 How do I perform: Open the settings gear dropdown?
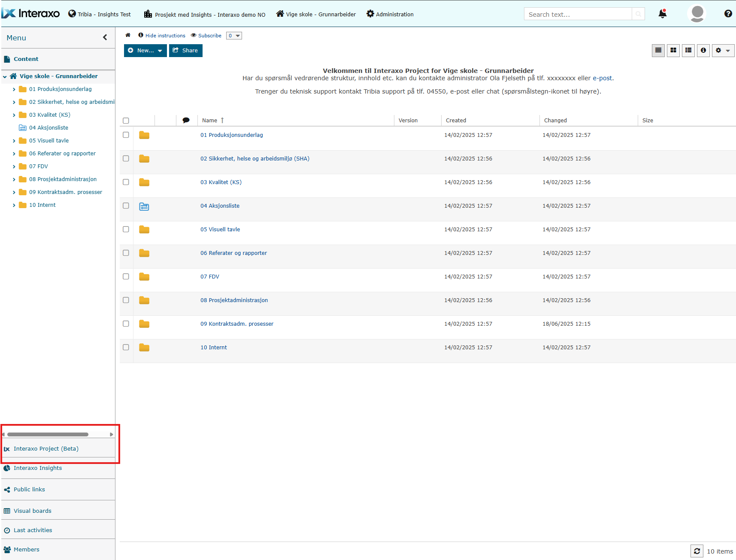coord(723,51)
